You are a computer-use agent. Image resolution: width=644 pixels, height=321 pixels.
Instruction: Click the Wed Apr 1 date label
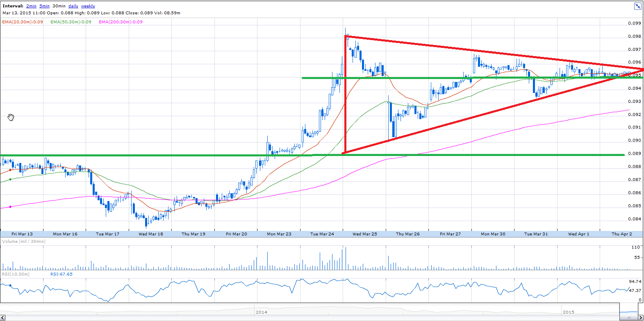[x=579, y=234]
